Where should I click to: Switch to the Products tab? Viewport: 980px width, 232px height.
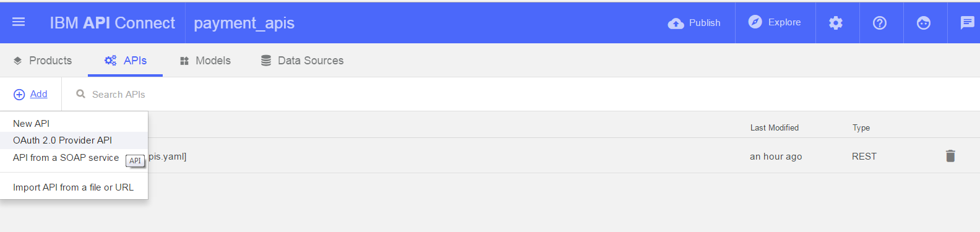click(x=42, y=61)
